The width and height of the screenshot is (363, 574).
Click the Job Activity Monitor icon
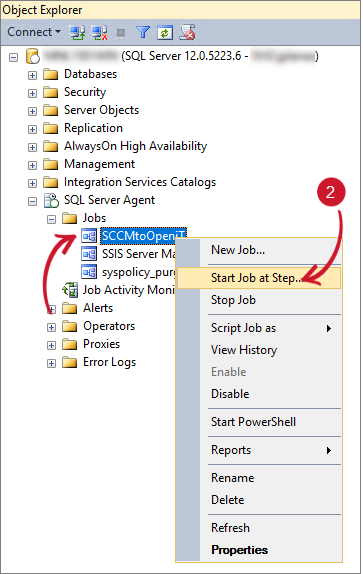[70, 290]
